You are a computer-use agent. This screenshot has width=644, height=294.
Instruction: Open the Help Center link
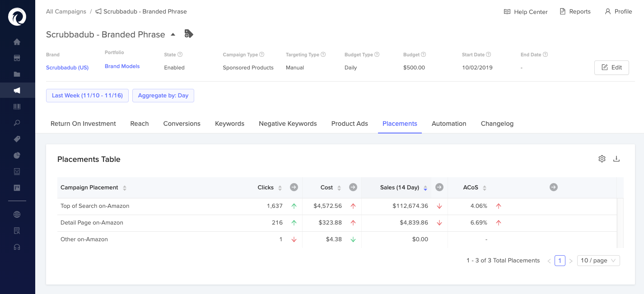526,12
